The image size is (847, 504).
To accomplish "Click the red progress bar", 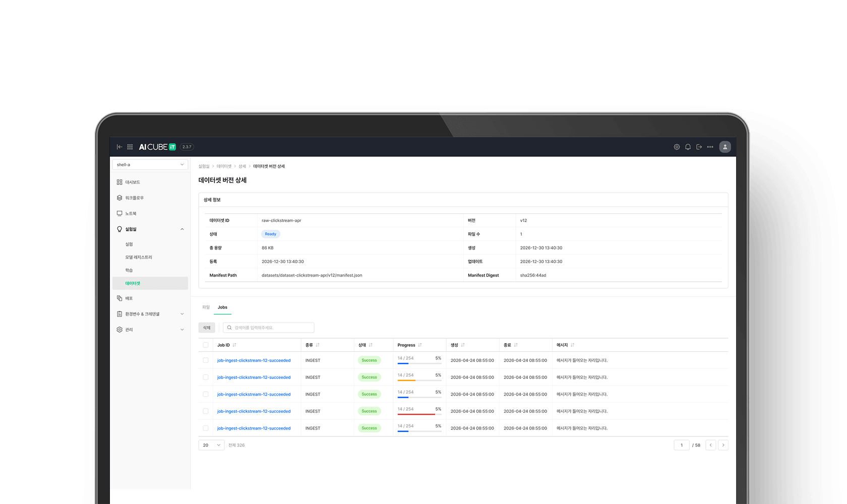I will coord(419,414).
